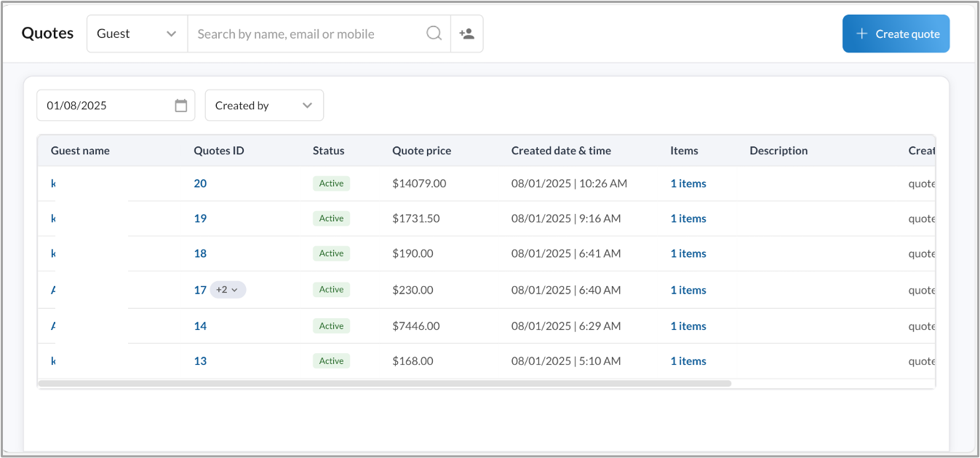View the 1 items link for quote 19

tap(688, 218)
